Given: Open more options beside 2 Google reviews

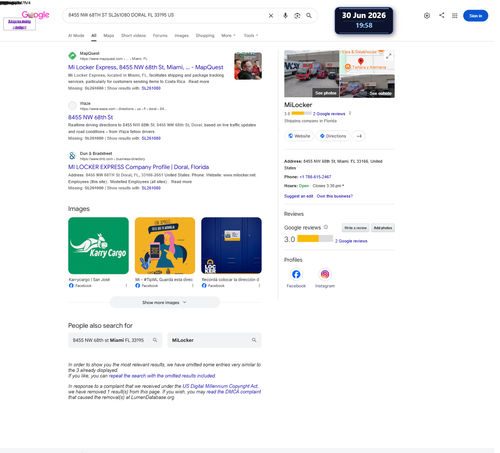Looking at the screenshot, I should pos(350,113).
